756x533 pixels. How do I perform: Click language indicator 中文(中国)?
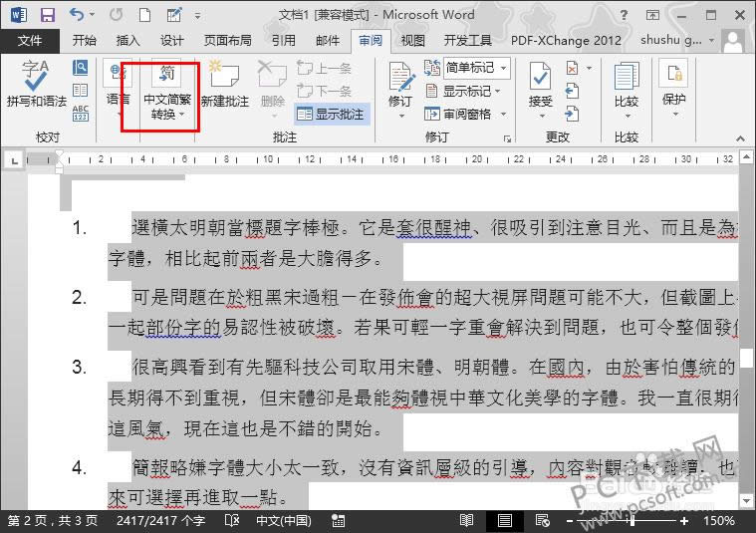click(x=284, y=521)
